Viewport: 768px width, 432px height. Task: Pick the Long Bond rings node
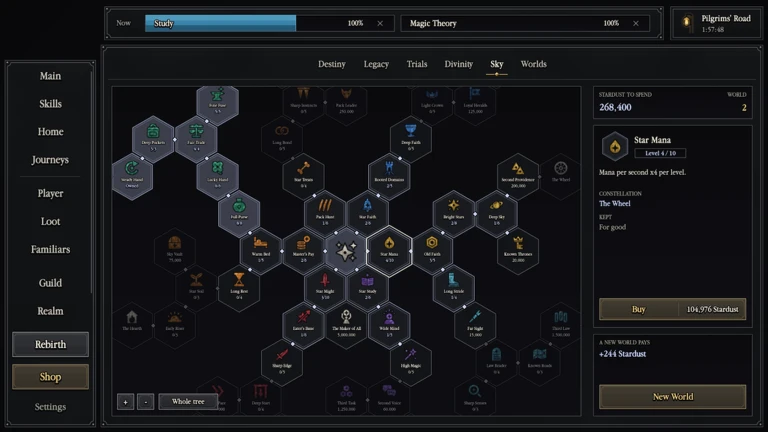tap(282, 140)
